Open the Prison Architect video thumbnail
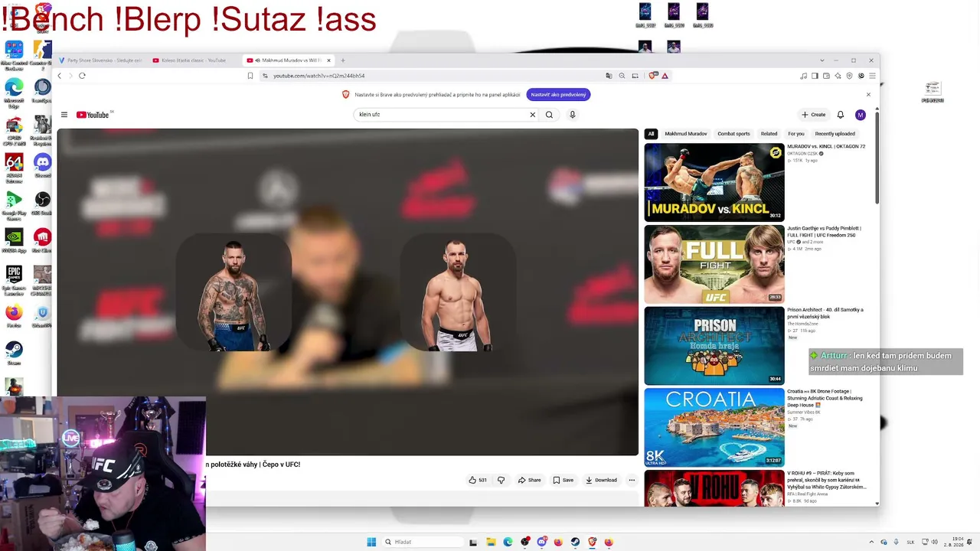Screen dimensions: 980x551 click(714, 346)
